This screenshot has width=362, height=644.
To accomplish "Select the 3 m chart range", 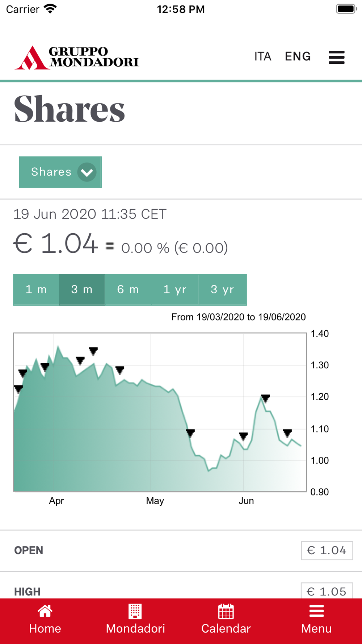I will coord(82,289).
